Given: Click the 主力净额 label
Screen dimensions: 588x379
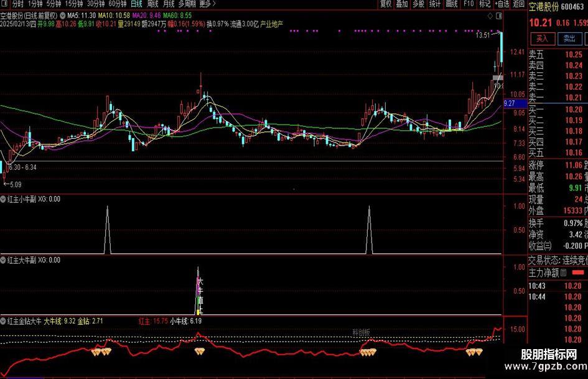Looking at the screenshot, I should click(x=544, y=273).
